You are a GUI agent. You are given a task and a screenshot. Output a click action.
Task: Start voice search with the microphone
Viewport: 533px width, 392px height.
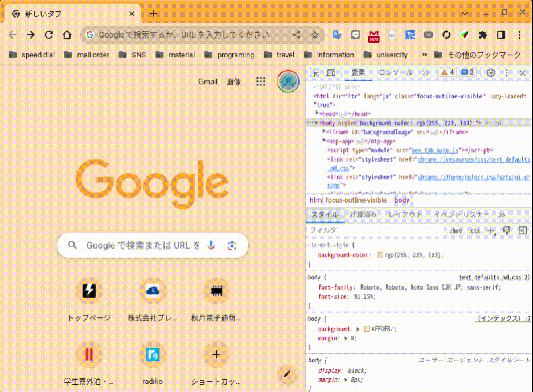pyautogui.click(x=211, y=245)
